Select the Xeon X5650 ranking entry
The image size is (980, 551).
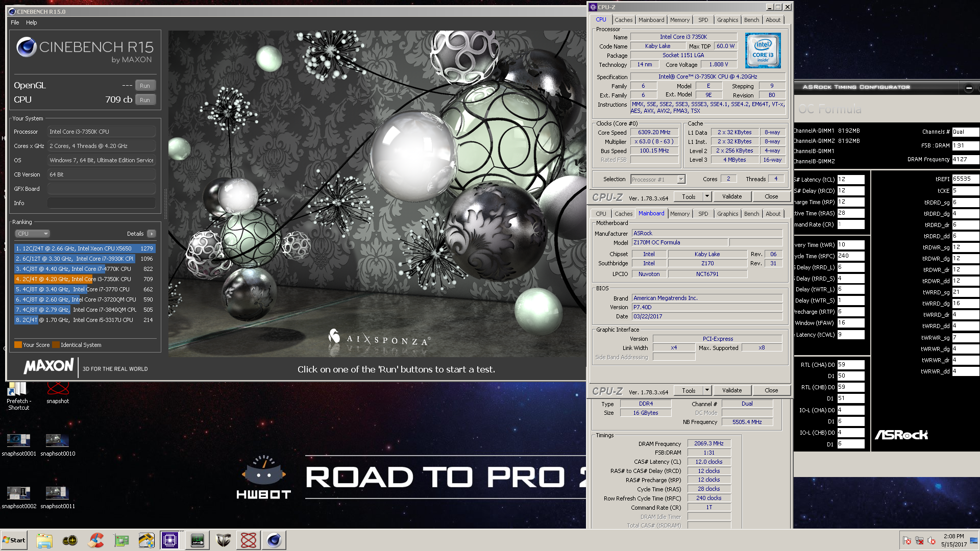[x=85, y=248]
